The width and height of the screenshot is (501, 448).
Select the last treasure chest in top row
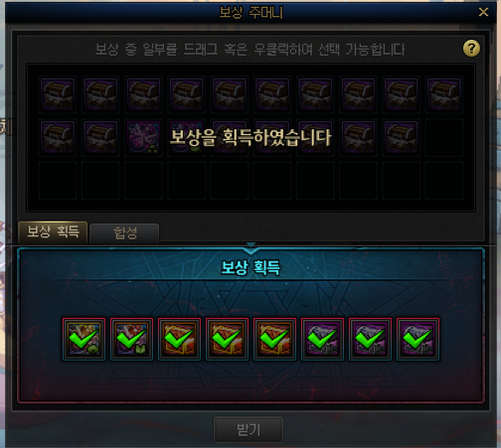pos(443,94)
